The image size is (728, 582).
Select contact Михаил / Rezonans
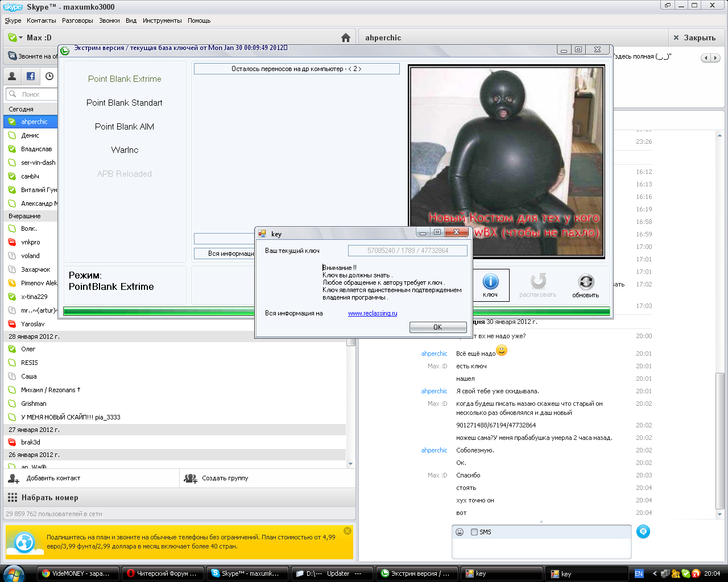coord(175,390)
